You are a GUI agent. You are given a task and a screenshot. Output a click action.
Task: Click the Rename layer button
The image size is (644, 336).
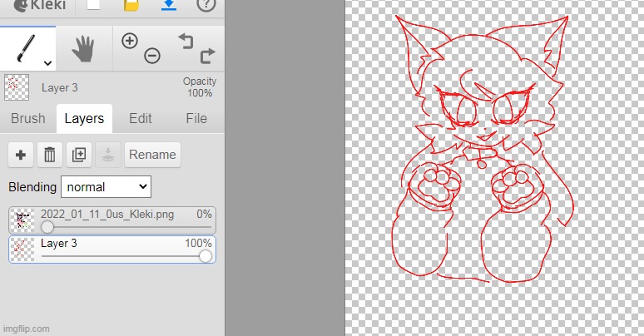pyautogui.click(x=152, y=155)
